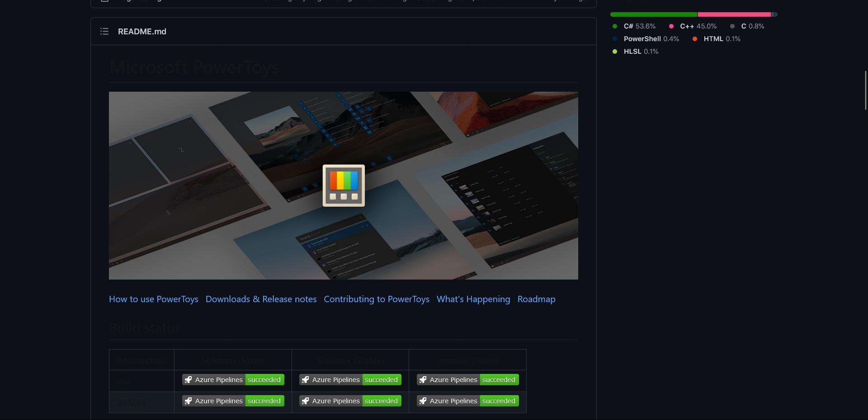Image resolution: width=868 pixels, height=420 pixels.
Task: Open the 'What's Happening' link
Action: click(x=473, y=299)
